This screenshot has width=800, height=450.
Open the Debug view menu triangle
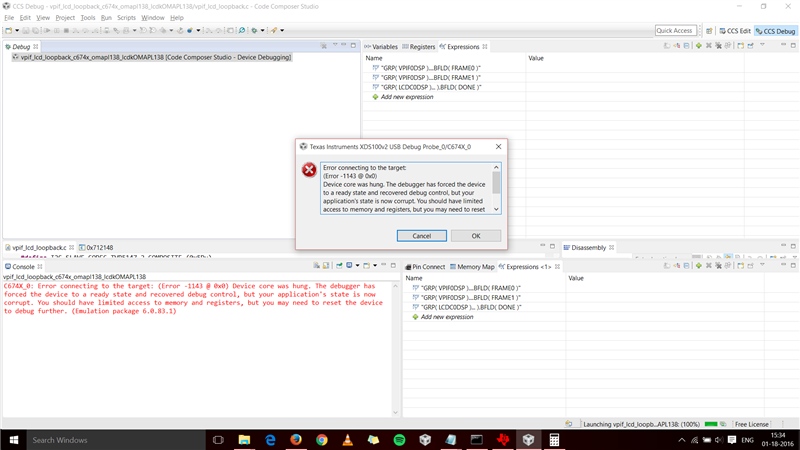coord(335,45)
